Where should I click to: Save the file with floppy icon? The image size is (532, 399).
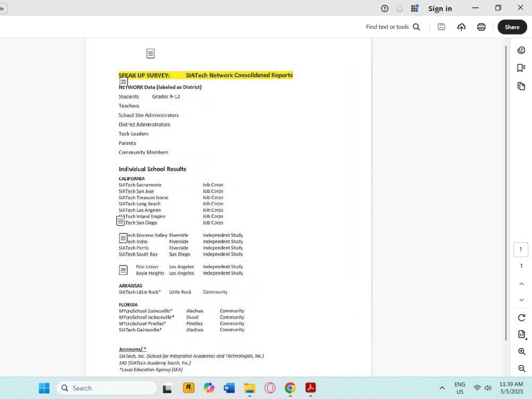441,27
